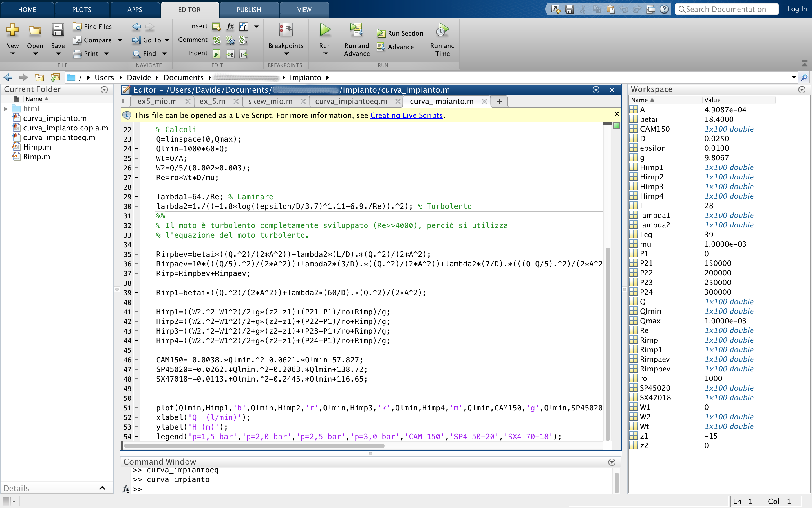812x508 pixels.
Task: Click the Breakpoints icon
Action: [x=286, y=30]
